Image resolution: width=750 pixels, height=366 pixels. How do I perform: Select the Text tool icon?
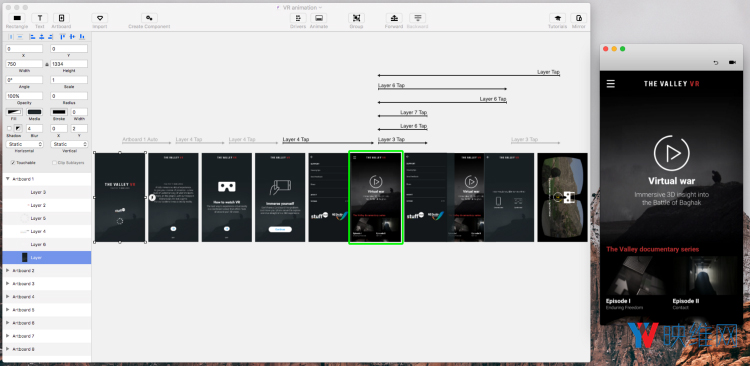[40, 18]
